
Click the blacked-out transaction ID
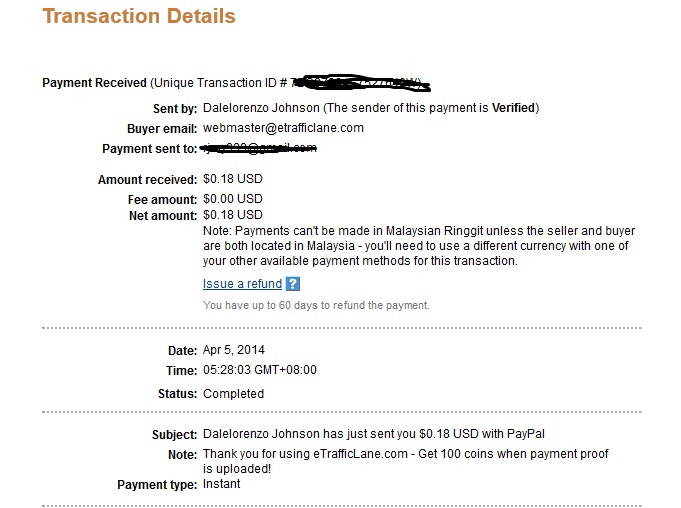coord(360,83)
